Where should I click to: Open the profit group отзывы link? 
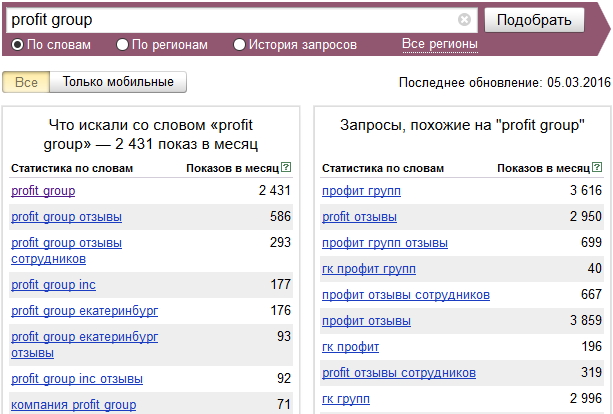point(66,217)
